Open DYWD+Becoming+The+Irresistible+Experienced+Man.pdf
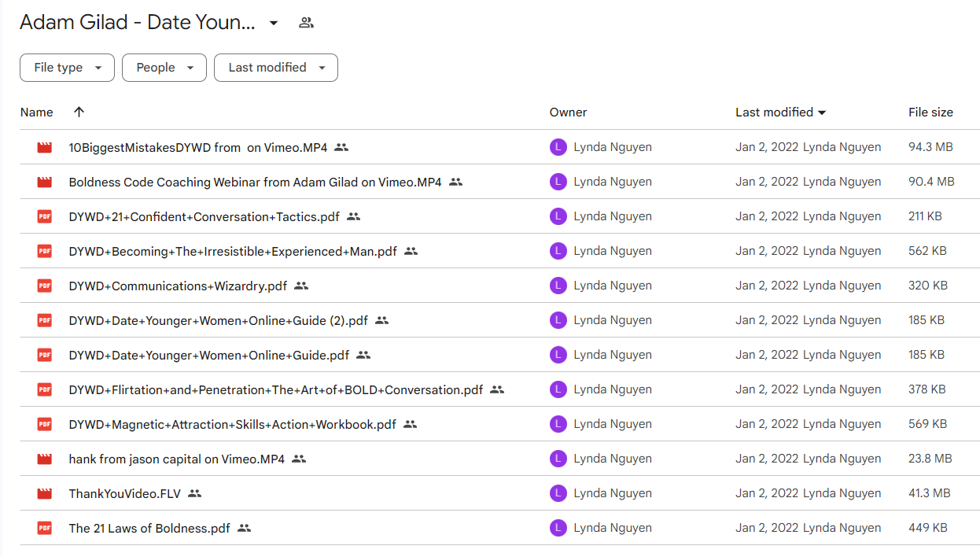This screenshot has height=557, width=980. click(x=233, y=251)
